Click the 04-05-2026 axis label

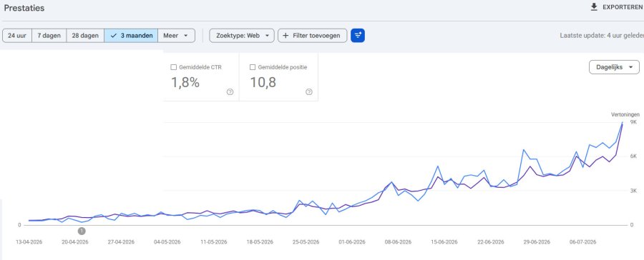pos(167,242)
